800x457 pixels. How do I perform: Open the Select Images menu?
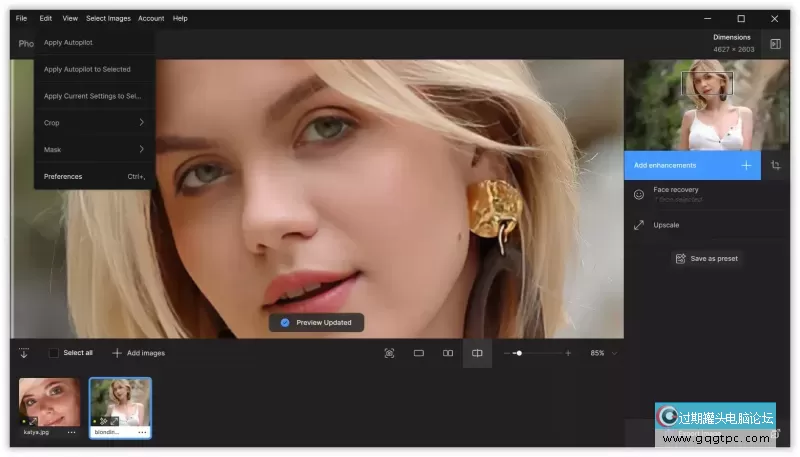(x=108, y=18)
